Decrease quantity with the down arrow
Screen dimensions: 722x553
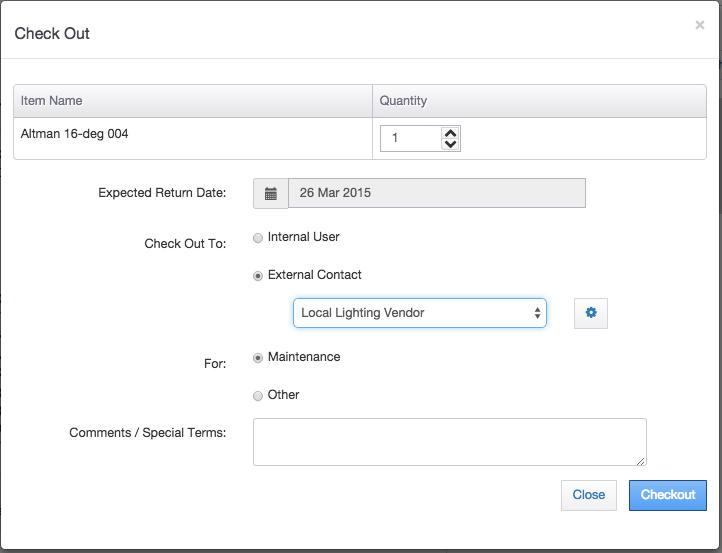(x=450, y=144)
